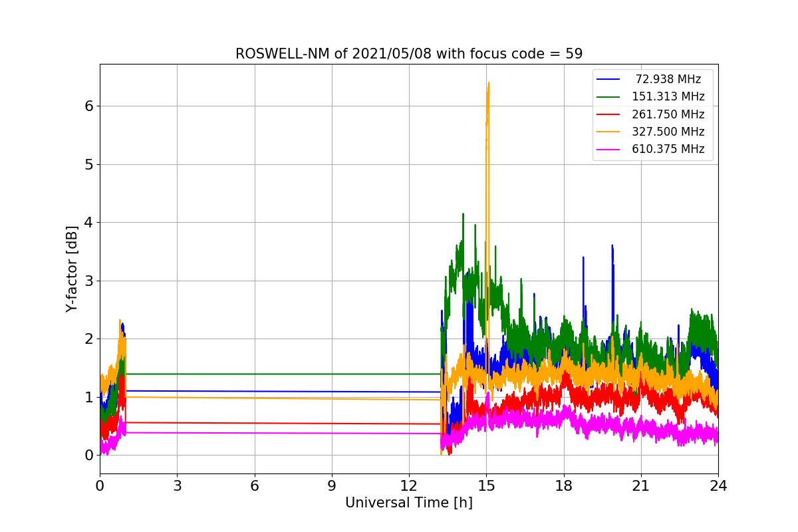Viewport: 798px width, 532px height.
Task: Select the 327.500 MHz legend label
Action: 668,132
